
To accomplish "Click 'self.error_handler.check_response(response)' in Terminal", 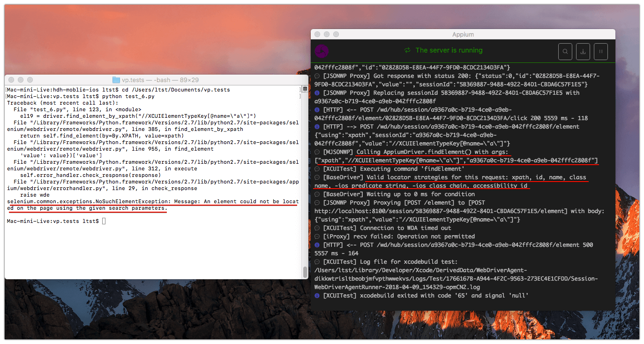I will [90, 175].
